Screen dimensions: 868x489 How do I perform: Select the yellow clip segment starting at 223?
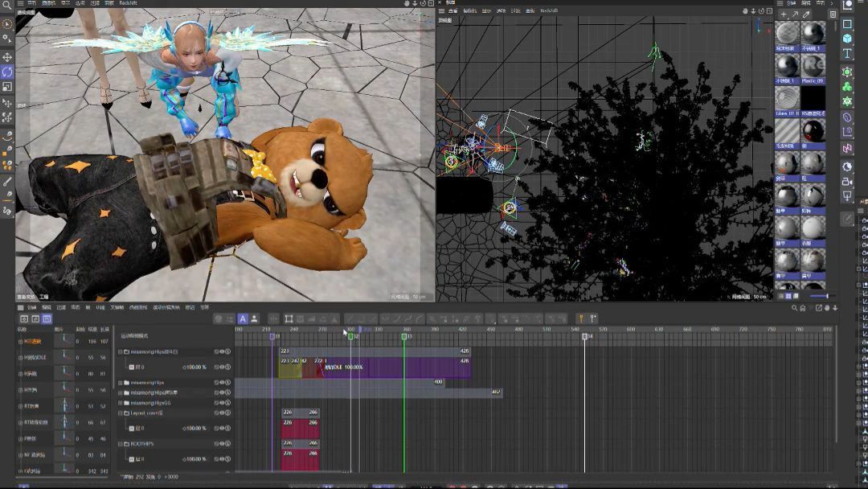(290, 368)
